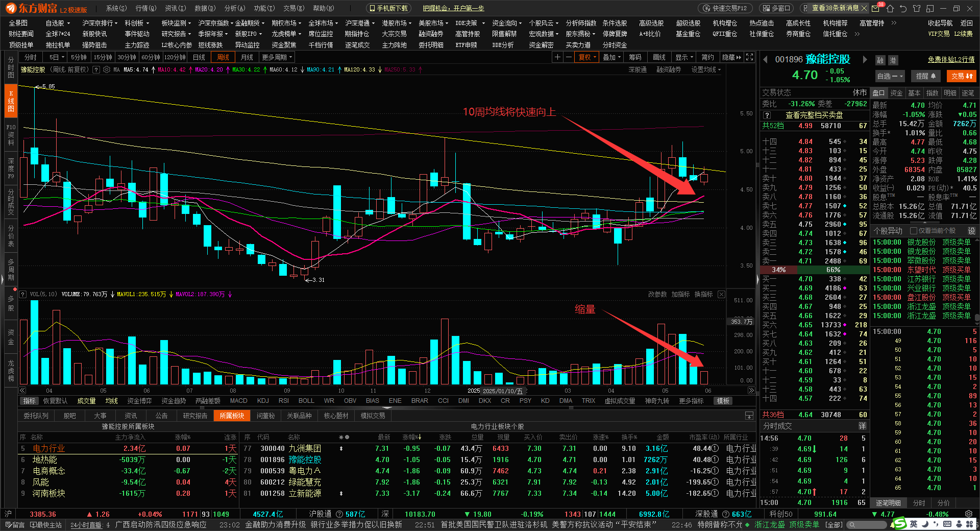
Task: Open 叠加 overlay dropdown
Action: [x=611, y=57]
